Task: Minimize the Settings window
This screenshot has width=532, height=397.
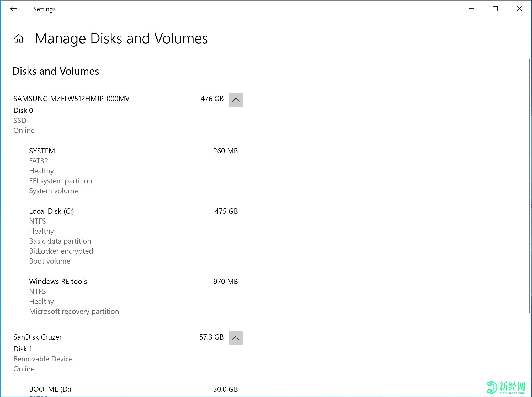Action: pyautogui.click(x=471, y=9)
